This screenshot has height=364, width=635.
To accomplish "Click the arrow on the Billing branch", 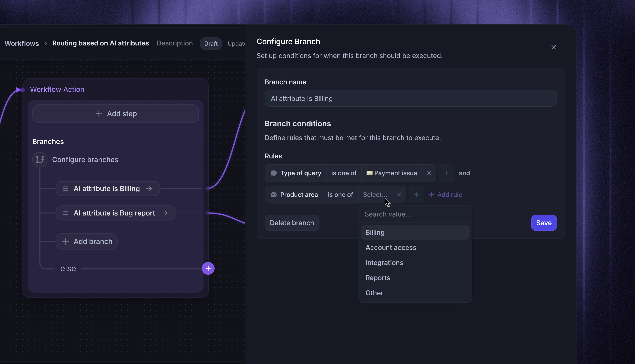I will click(149, 188).
